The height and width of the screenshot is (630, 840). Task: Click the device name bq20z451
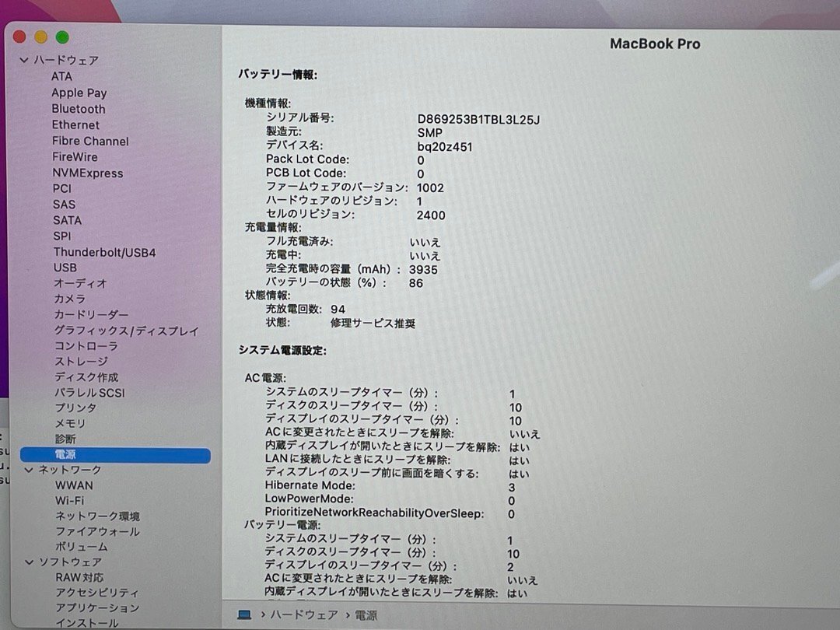tap(445, 147)
